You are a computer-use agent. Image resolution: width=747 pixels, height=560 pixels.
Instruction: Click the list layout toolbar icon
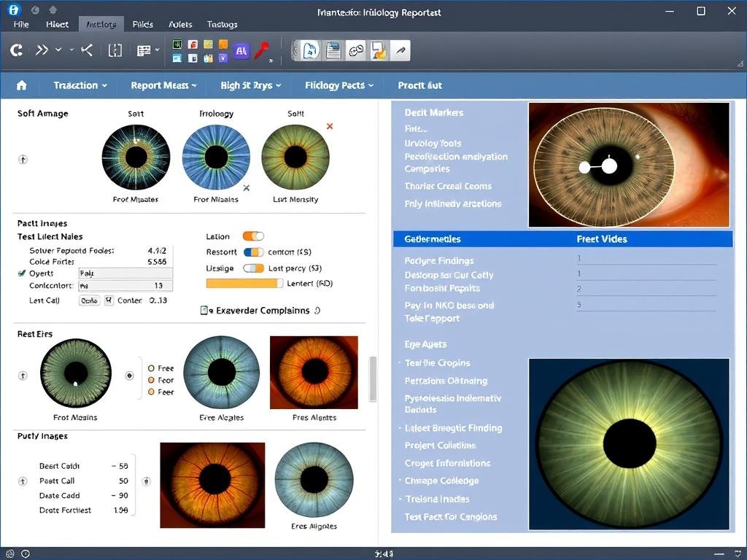[144, 50]
